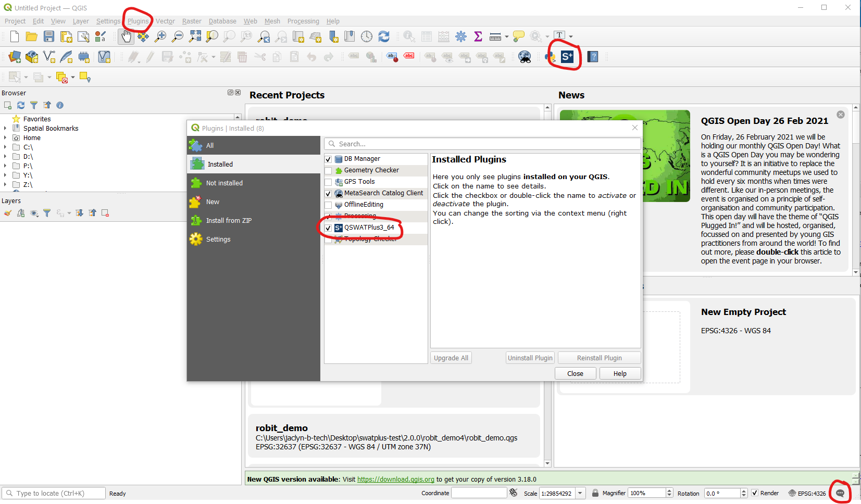Expand the Home folder in Browser

pyautogui.click(x=5, y=138)
